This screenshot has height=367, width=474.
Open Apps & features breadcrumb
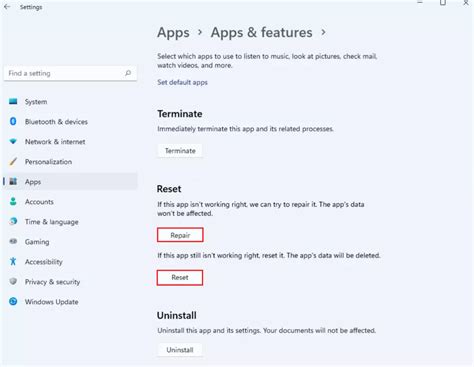click(x=261, y=32)
